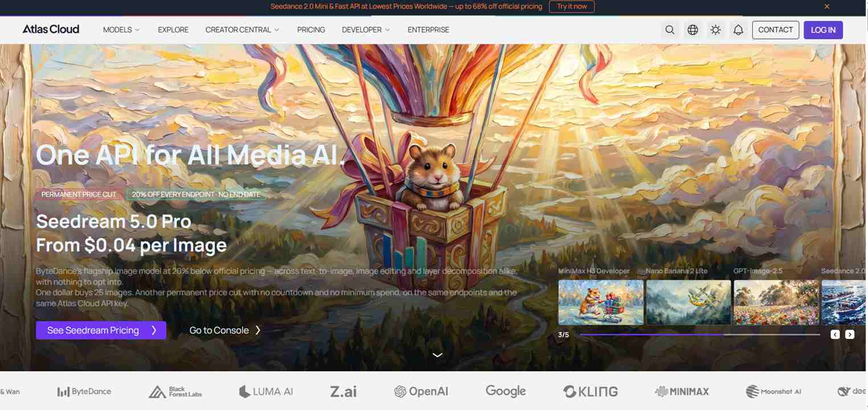The width and height of the screenshot is (868, 410).
Task: Show previous carousel slide arrow
Action: (x=835, y=335)
